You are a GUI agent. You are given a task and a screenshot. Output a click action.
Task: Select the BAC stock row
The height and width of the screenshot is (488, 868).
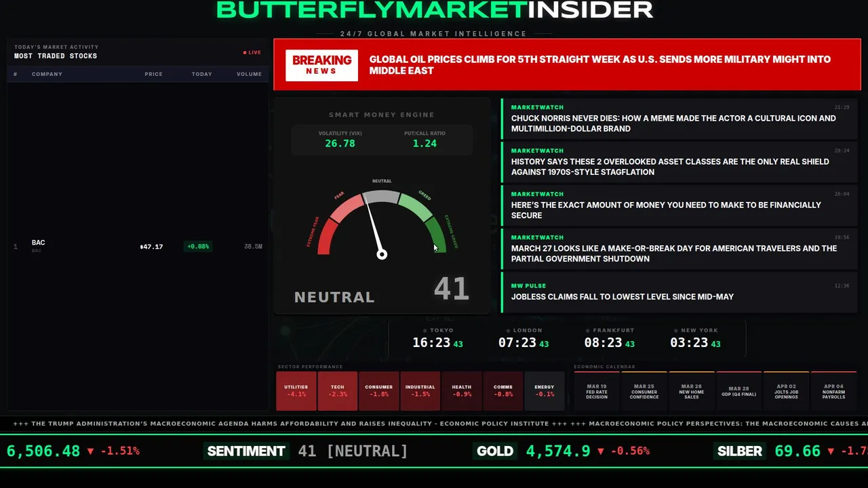[x=138, y=246]
